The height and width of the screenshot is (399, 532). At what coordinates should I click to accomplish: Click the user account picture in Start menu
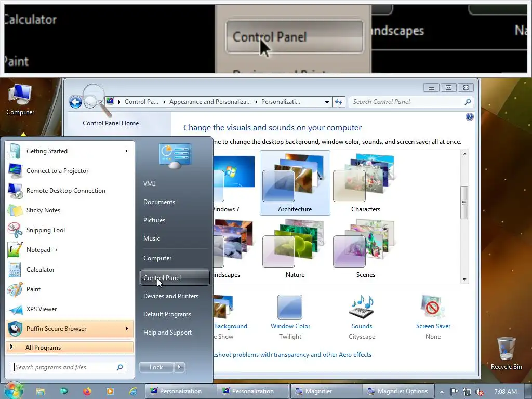click(175, 156)
